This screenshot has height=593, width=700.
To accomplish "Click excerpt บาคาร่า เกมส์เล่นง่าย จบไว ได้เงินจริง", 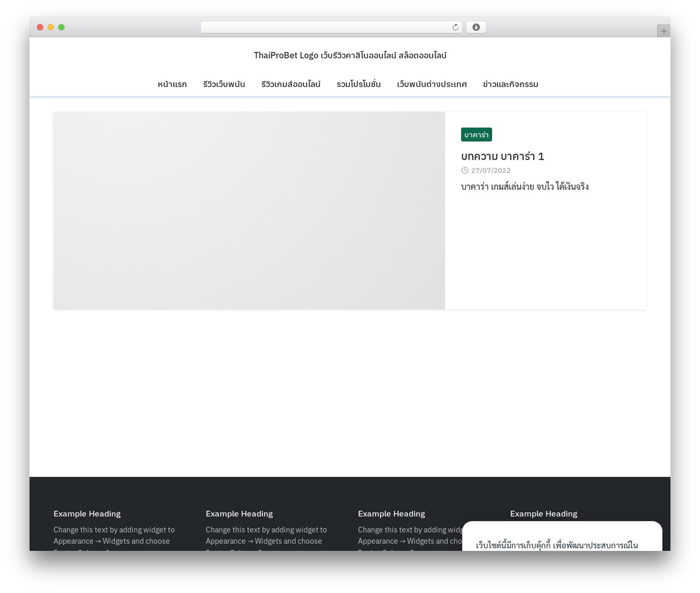I will [525, 187].
